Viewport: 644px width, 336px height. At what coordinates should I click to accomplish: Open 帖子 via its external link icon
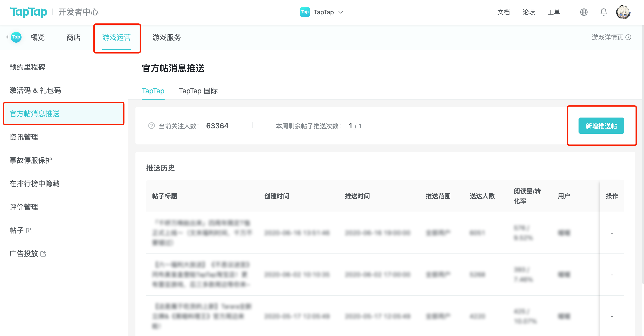(29, 231)
